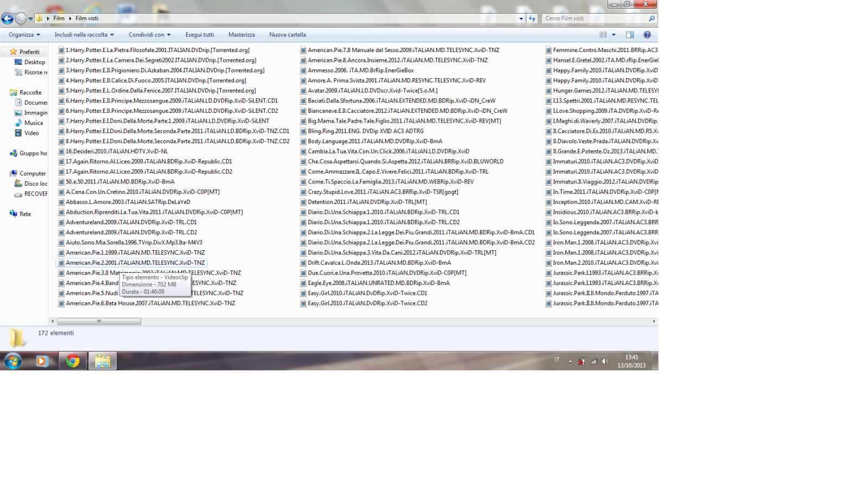This screenshot has height=488, width=868.
Task: Open Google Chrome from taskbar
Action: 73,361
